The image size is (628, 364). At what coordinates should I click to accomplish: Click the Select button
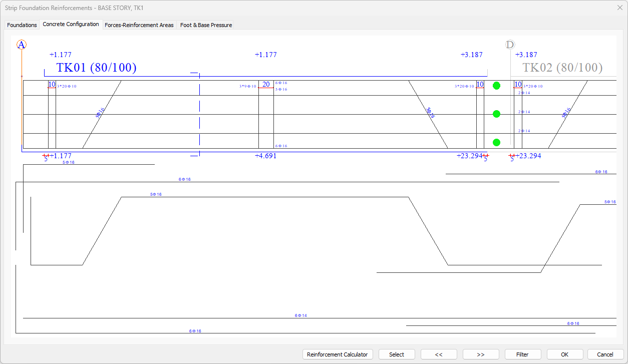397,354
